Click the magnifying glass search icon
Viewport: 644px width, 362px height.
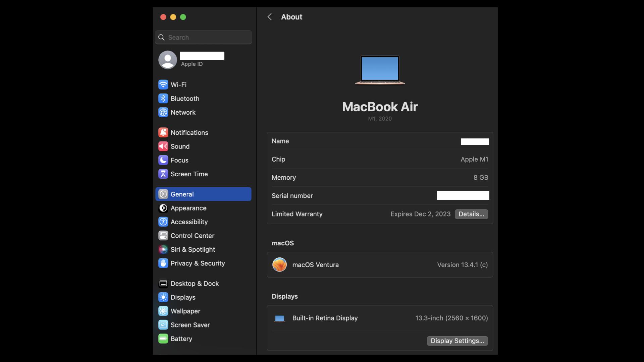[x=161, y=37]
